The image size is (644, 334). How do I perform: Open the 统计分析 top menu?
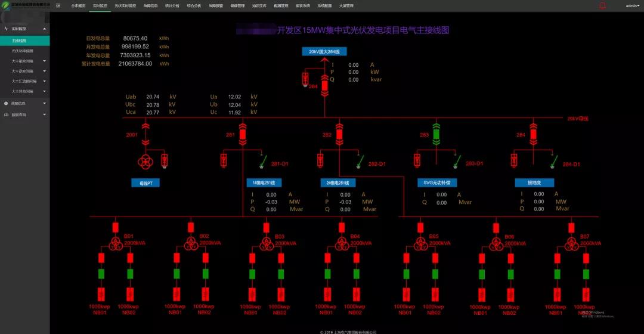click(172, 5)
